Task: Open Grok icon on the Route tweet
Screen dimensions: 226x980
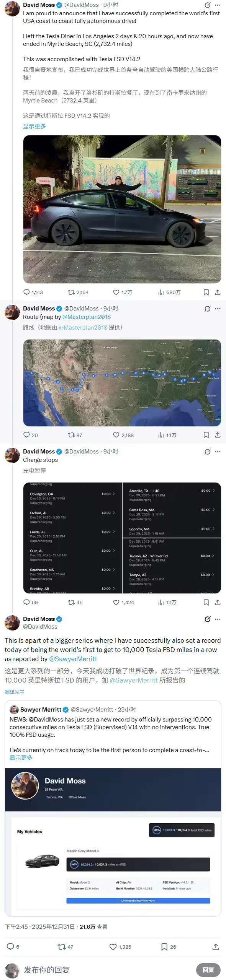Action: pyautogui.click(x=207, y=309)
